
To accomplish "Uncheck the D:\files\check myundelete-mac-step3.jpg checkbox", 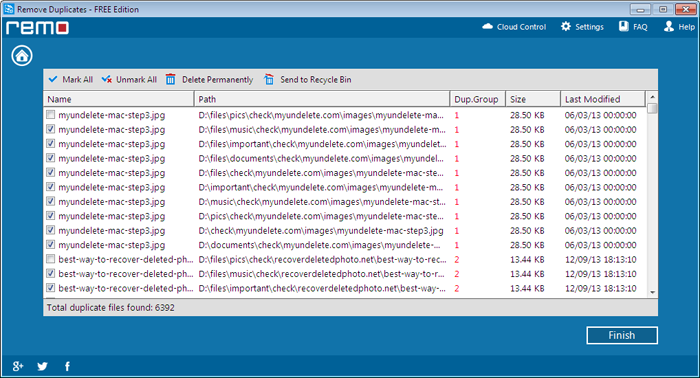I will [50, 172].
